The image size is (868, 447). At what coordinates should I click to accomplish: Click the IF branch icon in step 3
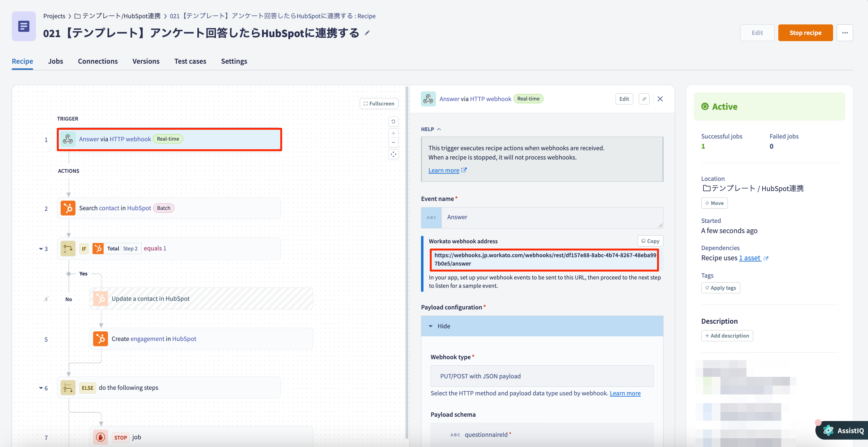[x=68, y=249]
